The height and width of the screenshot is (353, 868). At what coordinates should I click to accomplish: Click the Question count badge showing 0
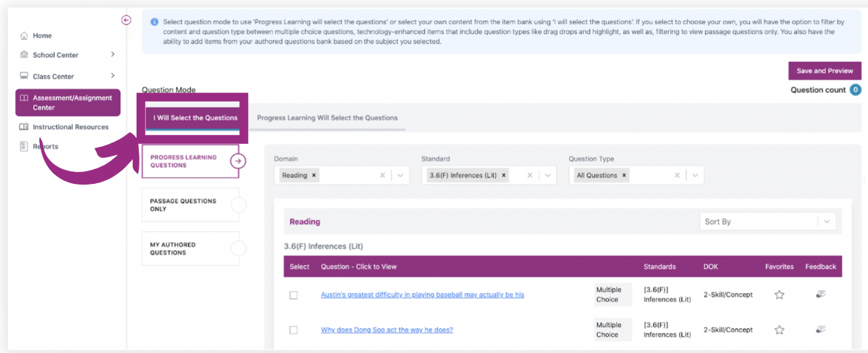[855, 90]
